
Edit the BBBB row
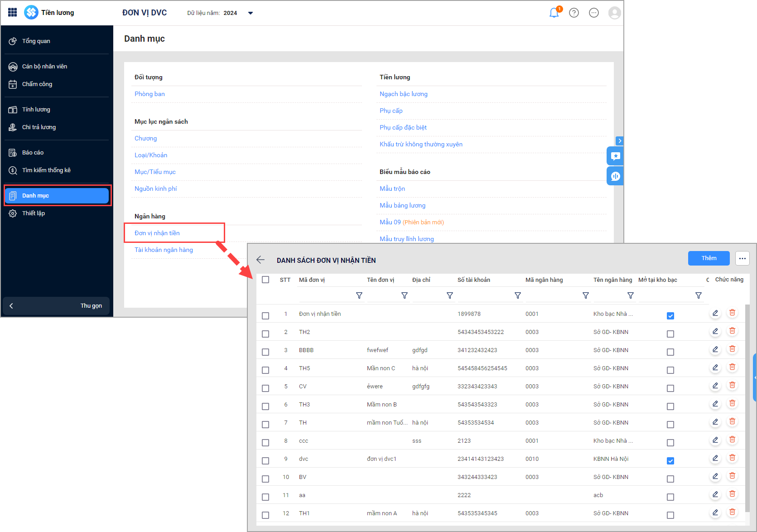click(715, 349)
